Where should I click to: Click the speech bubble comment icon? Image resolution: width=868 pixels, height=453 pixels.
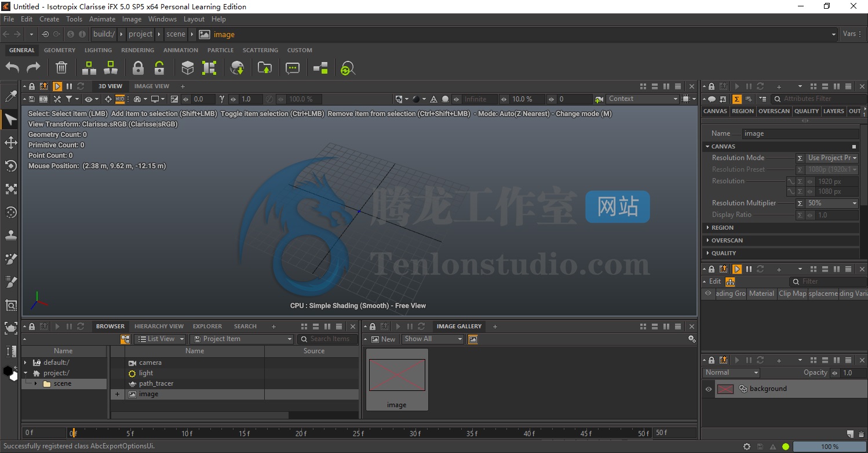pos(293,68)
